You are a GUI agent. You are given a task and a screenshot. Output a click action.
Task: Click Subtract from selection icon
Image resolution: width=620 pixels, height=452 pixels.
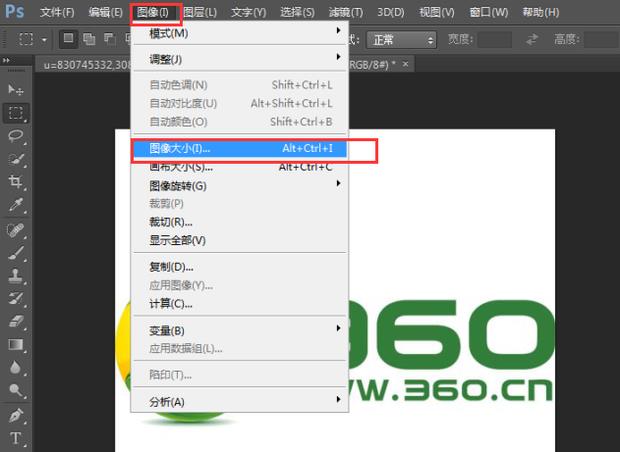click(x=110, y=39)
